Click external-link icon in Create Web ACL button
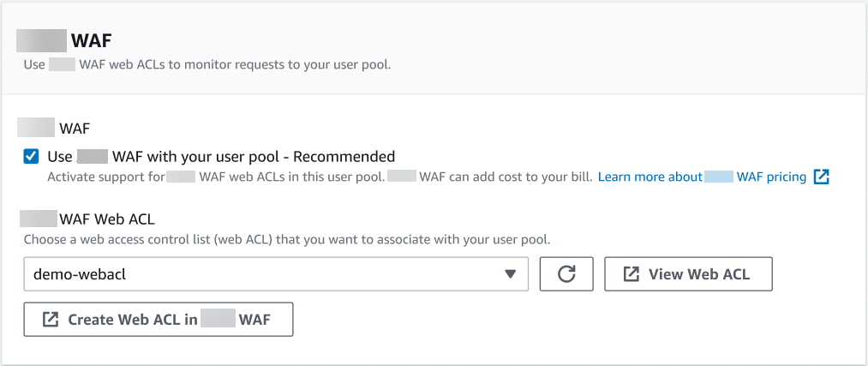Screen dimensions: 868x366 [x=51, y=320]
